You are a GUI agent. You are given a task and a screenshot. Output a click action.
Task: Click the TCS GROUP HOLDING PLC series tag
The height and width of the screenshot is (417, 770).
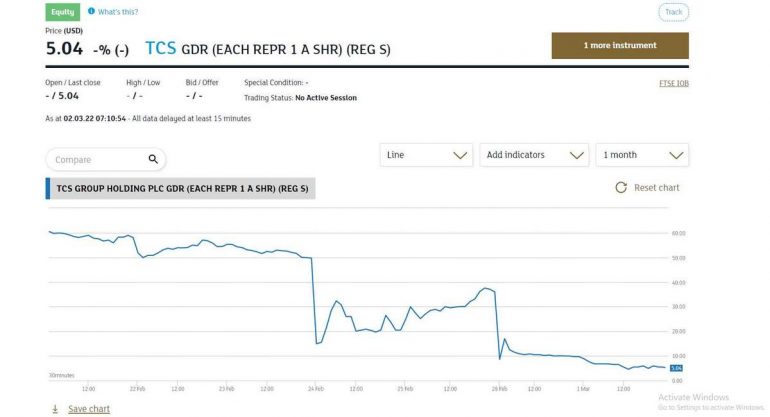tap(181, 189)
